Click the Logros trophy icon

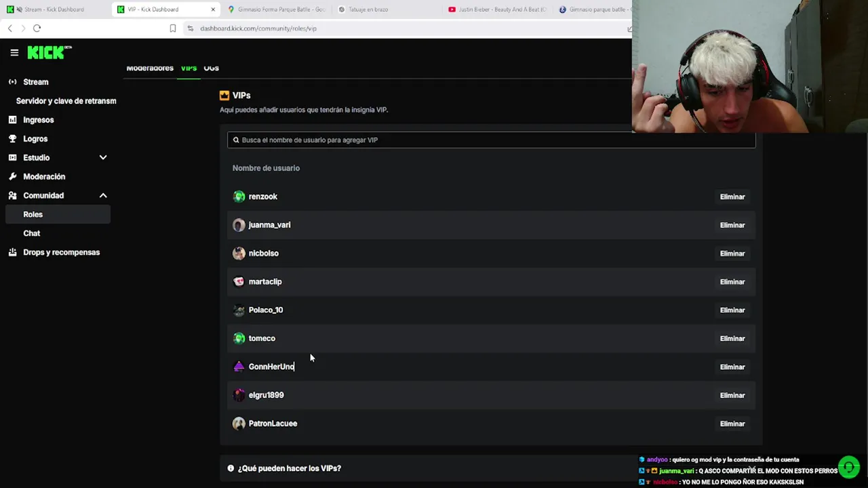[12, 139]
